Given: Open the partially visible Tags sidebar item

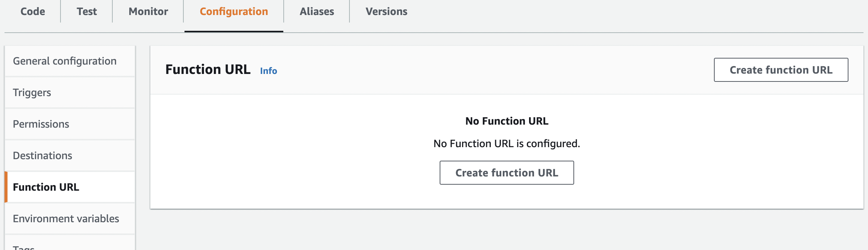Looking at the screenshot, I should (24, 247).
